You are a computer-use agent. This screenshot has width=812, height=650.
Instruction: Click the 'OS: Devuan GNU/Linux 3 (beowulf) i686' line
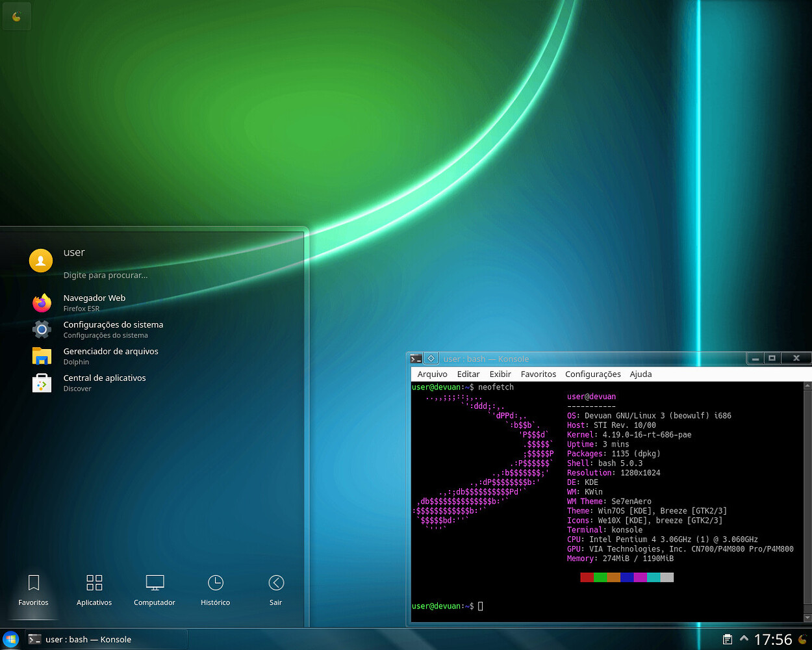click(649, 416)
